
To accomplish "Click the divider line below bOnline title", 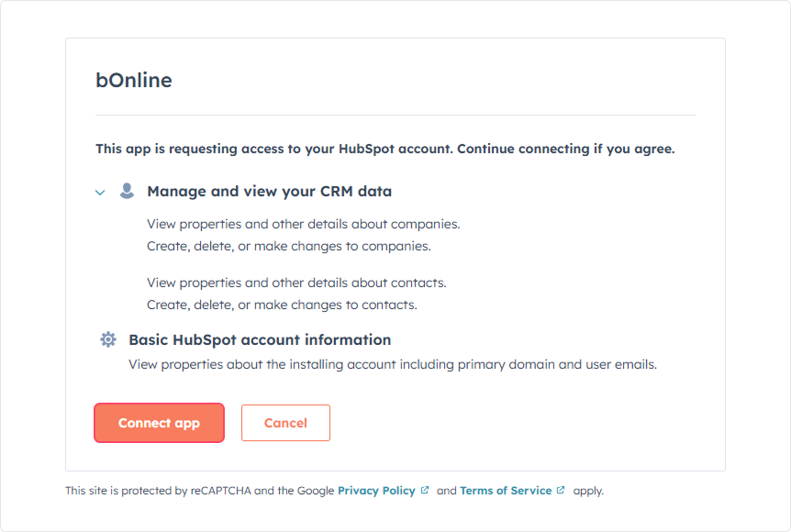I will 395,116.
